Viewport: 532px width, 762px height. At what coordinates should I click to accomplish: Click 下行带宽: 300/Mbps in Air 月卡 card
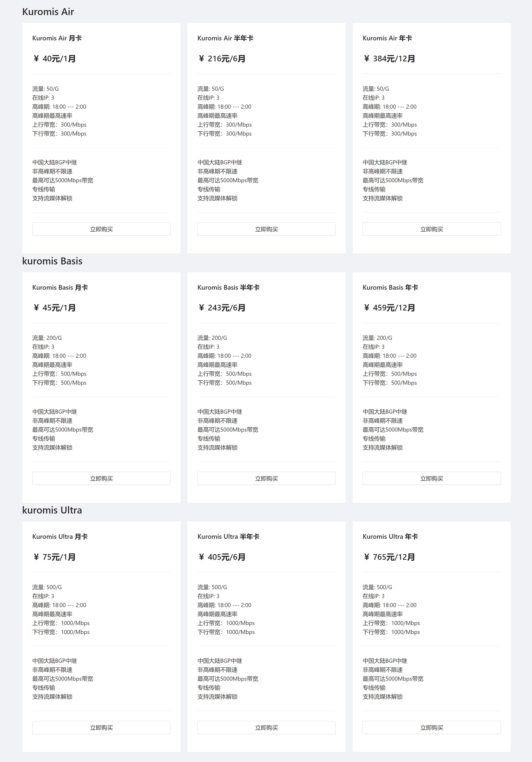59,133
